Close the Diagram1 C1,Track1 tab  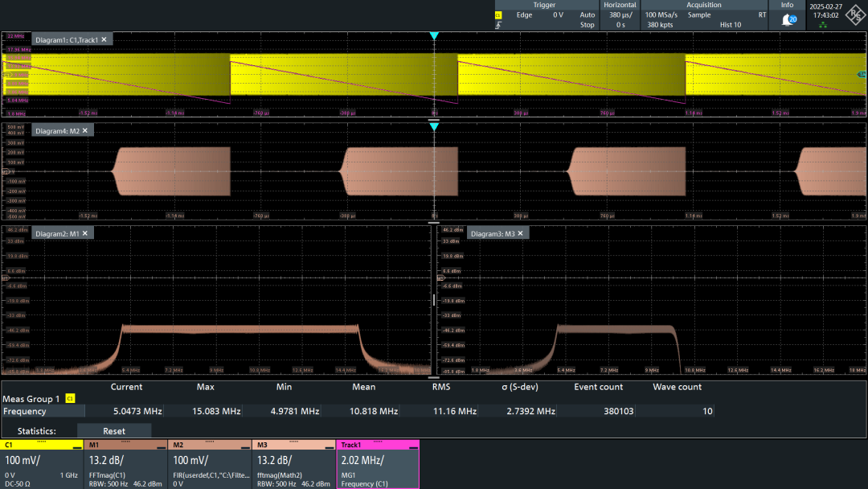click(x=104, y=39)
